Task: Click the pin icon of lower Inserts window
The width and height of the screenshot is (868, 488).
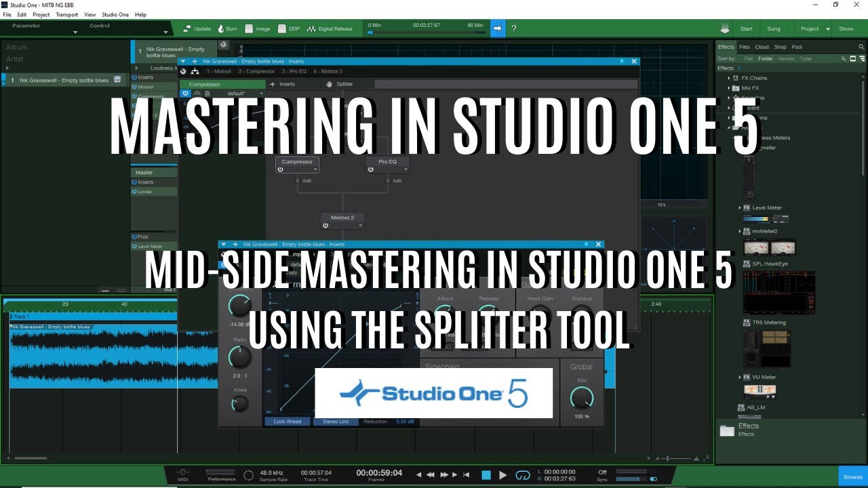Action: coord(586,244)
